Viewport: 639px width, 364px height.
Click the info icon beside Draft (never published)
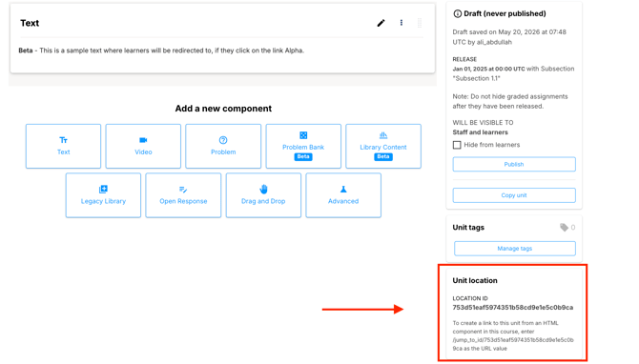[457, 14]
